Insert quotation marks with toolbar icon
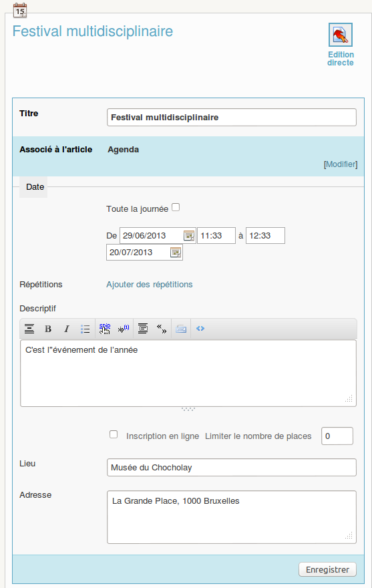Viewport: 372px width, 588px height. click(162, 329)
